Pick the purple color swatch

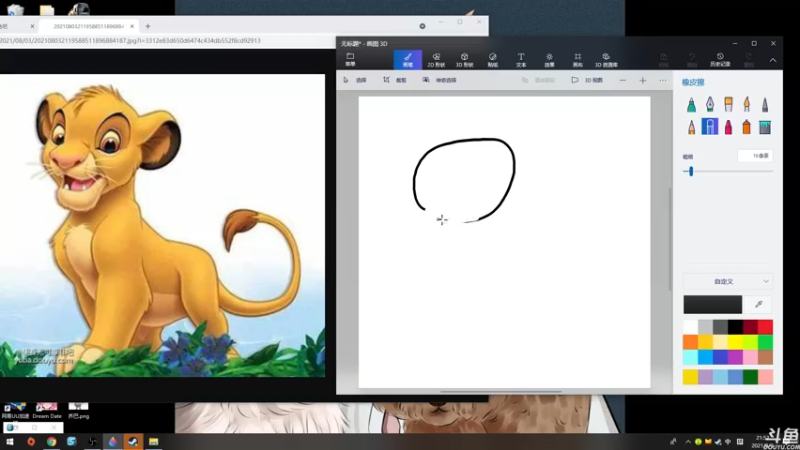point(735,358)
